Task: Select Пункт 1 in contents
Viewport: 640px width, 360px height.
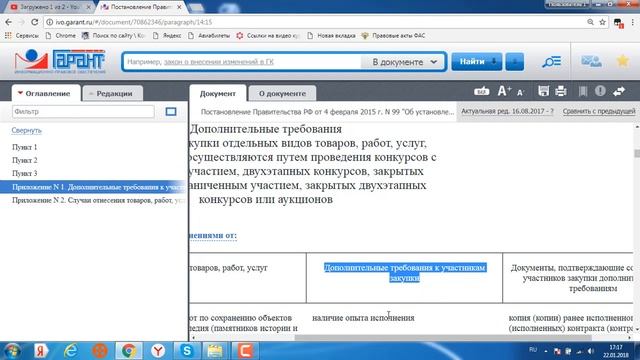Action: 24,147
